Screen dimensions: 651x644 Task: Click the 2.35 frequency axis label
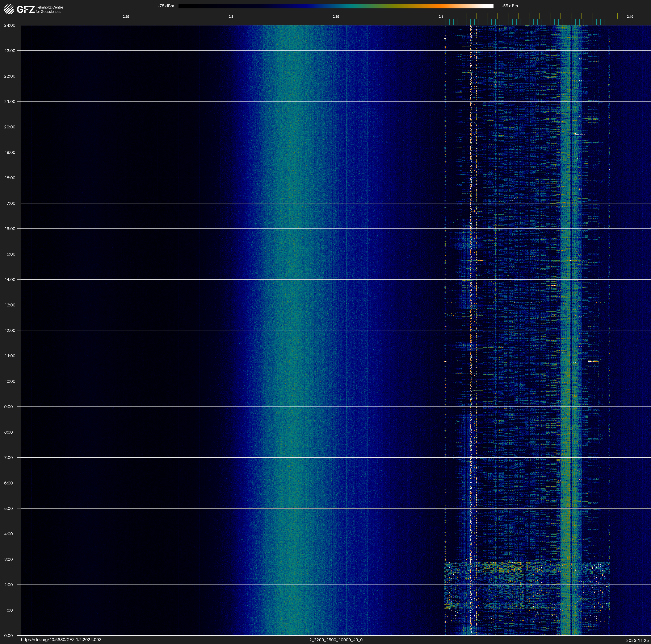pyautogui.click(x=336, y=17)
